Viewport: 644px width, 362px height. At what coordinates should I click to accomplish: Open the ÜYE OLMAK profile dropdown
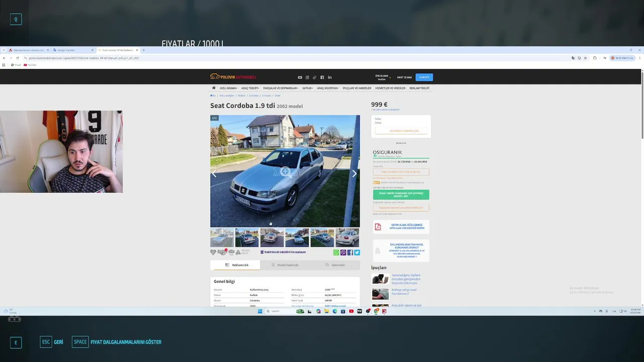tap(383, 77)
